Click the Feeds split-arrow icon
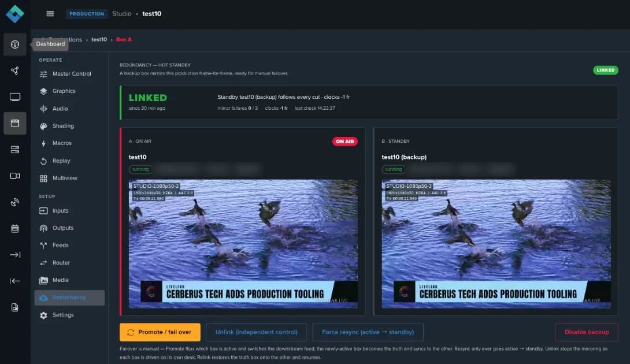Image resolution: width=630 pixels, height=364 pixels. 43,245
